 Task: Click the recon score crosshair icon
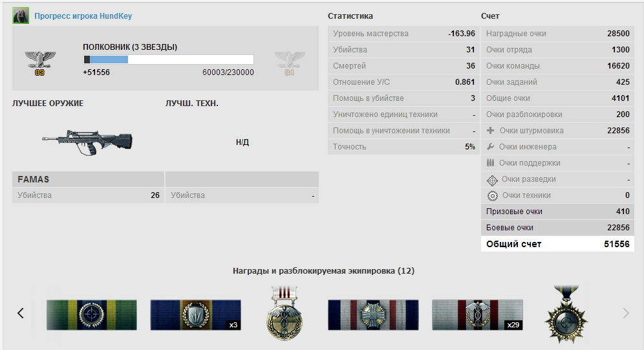coord(492,180)
